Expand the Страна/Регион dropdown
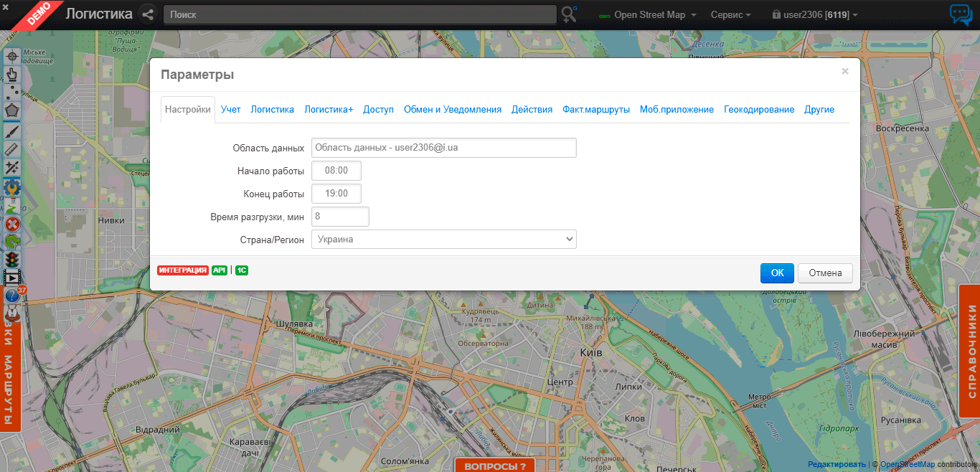The height and width of the screenshot is (472, 980). [x=443, y=239]
